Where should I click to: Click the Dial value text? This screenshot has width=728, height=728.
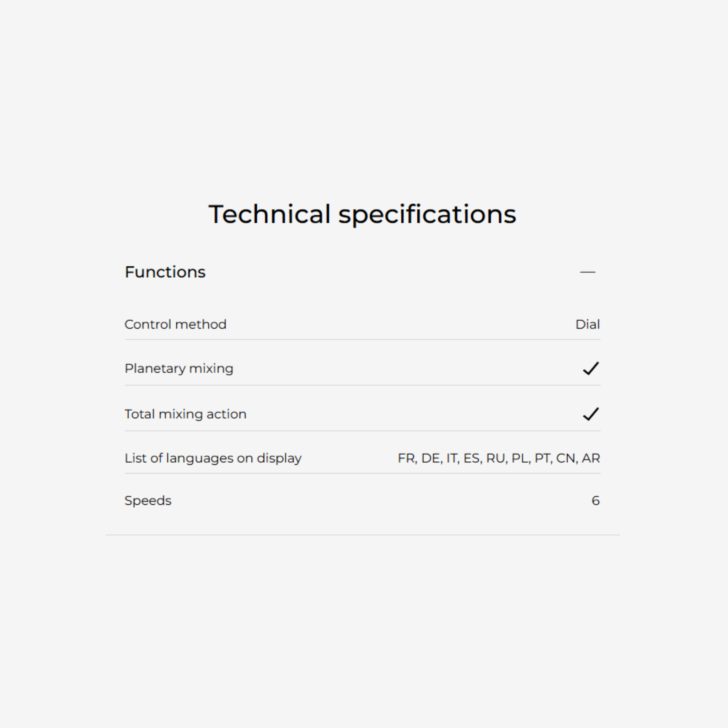point(588,325)
